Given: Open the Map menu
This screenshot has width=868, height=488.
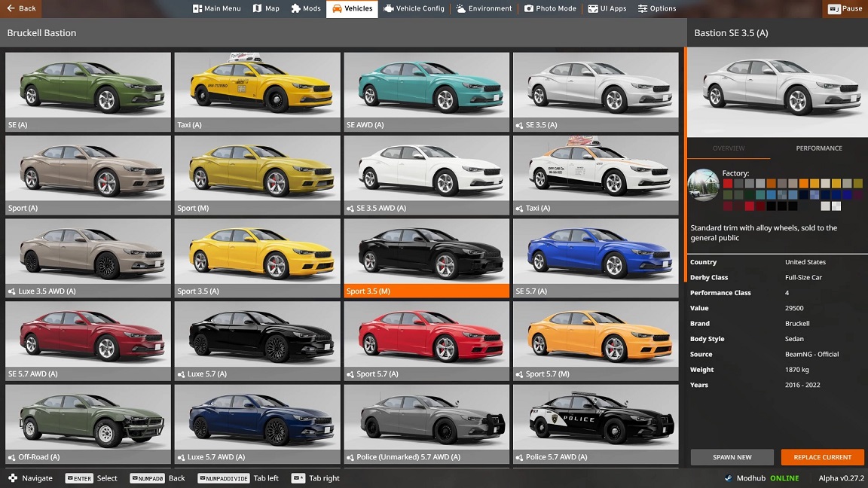Looking at the screenshot, I should [x=265, y=8].
